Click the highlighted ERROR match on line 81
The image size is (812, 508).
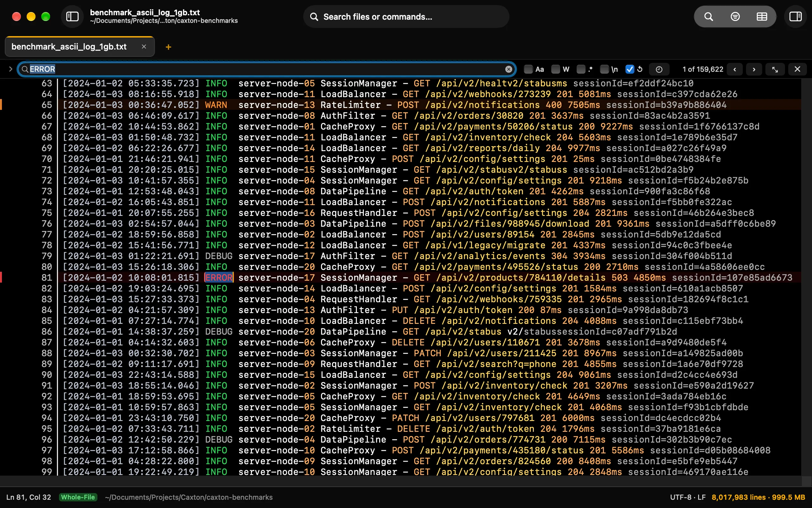coord(219,277)
